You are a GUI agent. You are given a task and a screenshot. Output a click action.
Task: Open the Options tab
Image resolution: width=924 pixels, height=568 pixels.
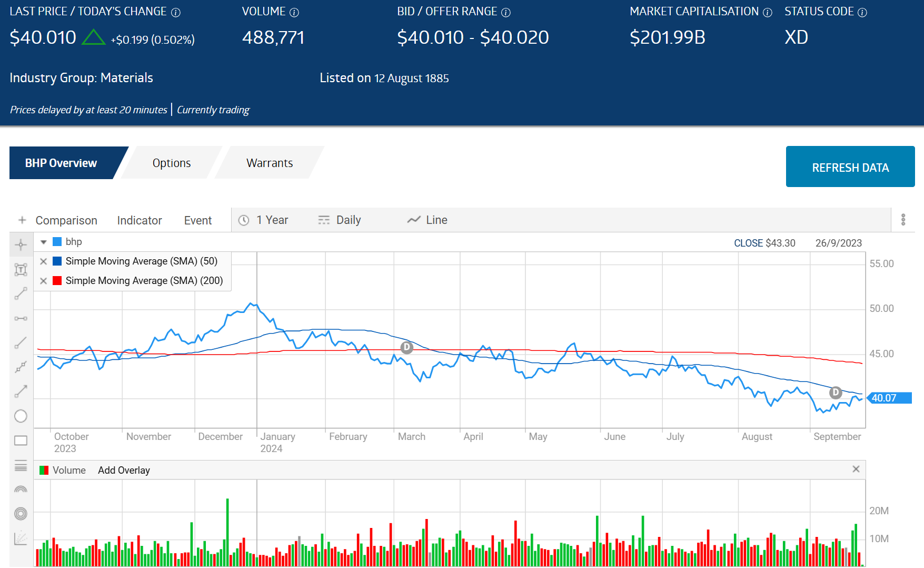(x=172, y=163)
